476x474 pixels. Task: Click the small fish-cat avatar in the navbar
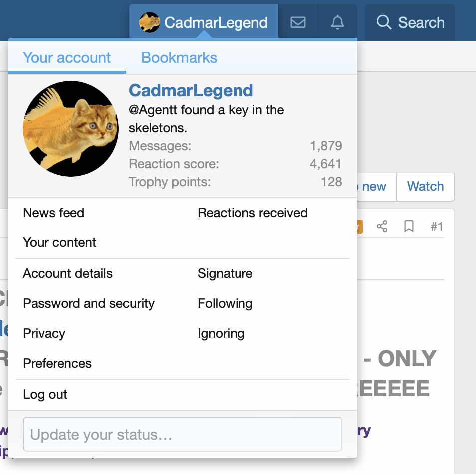(149, 22)
